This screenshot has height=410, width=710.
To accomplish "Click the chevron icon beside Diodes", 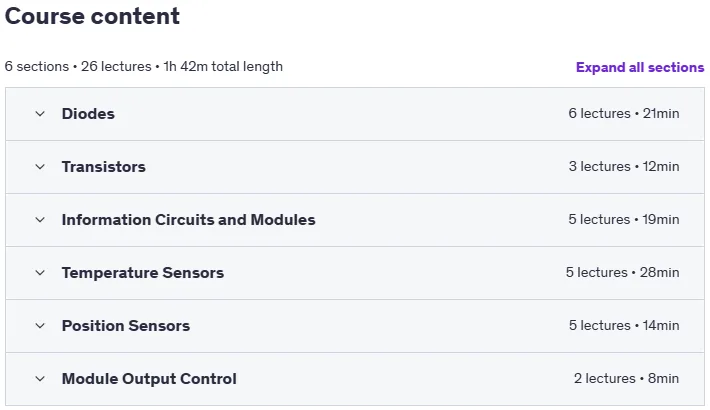I will coord(40,114).
